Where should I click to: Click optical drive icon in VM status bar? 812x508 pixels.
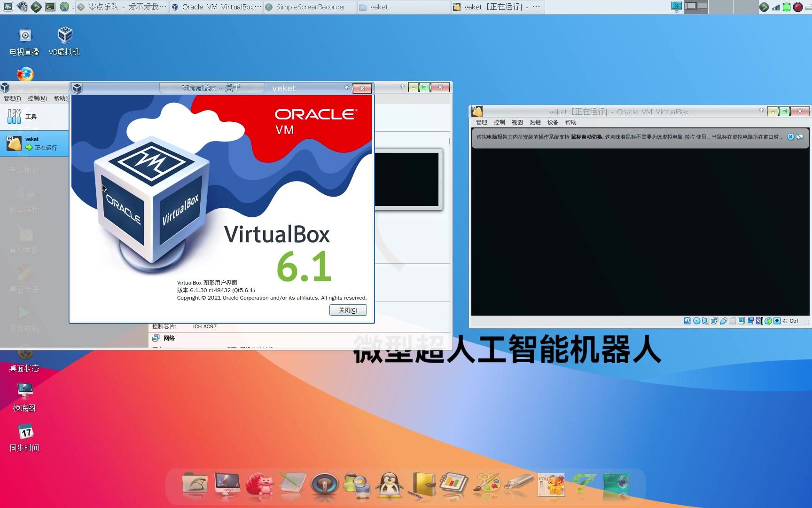click(696, 321)
